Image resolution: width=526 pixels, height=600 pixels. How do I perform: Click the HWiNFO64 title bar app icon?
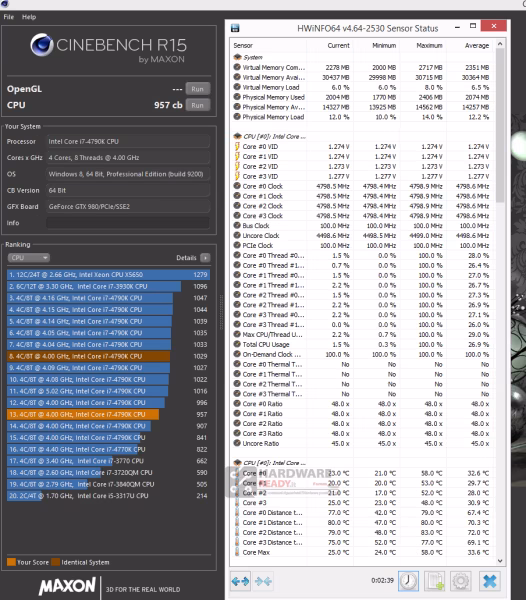(x=235, y=28)
